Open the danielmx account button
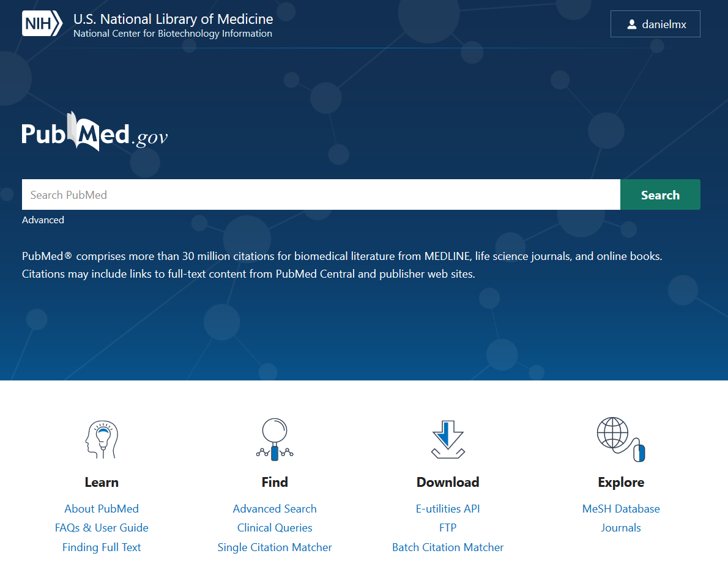 click(655, 24)
